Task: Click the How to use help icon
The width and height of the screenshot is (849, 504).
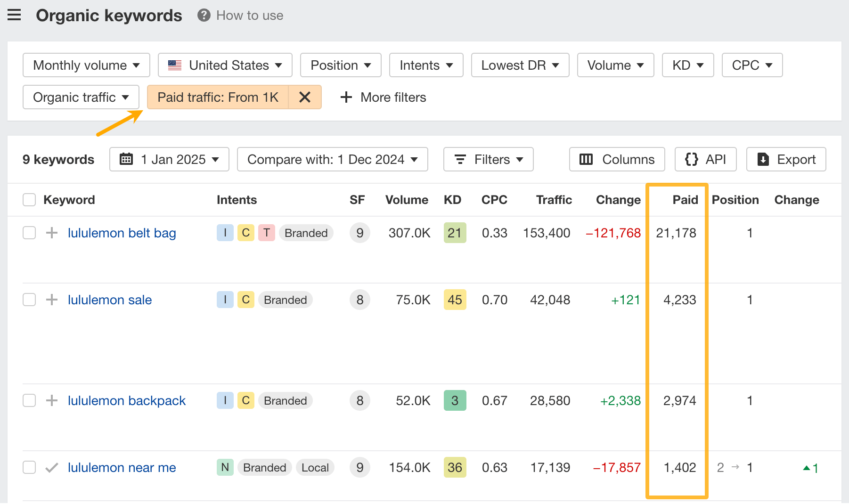Action: [204, 16]
